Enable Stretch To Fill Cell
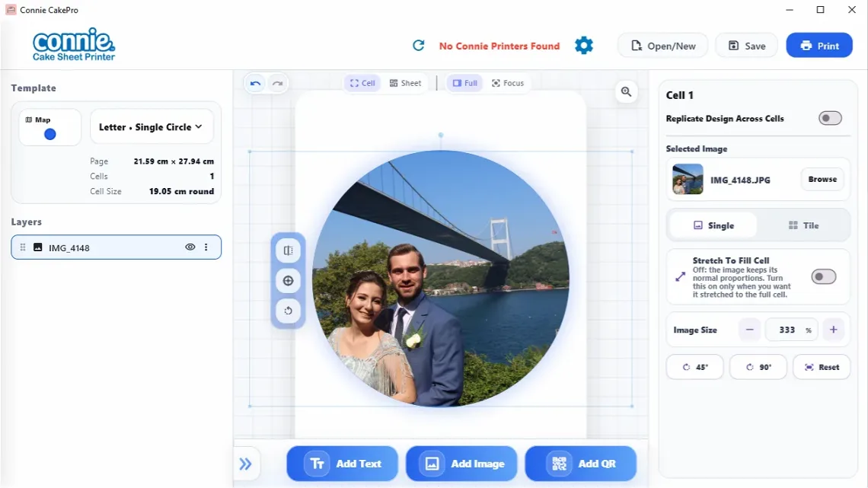The width and height of the screenshot is (868, 488). pos(823,276)
